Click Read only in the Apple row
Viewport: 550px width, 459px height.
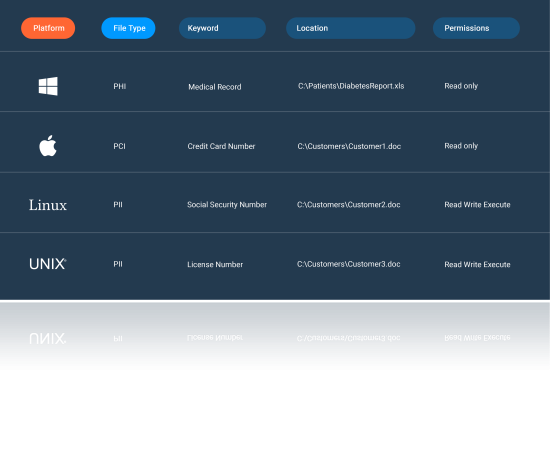coord(461,146)
